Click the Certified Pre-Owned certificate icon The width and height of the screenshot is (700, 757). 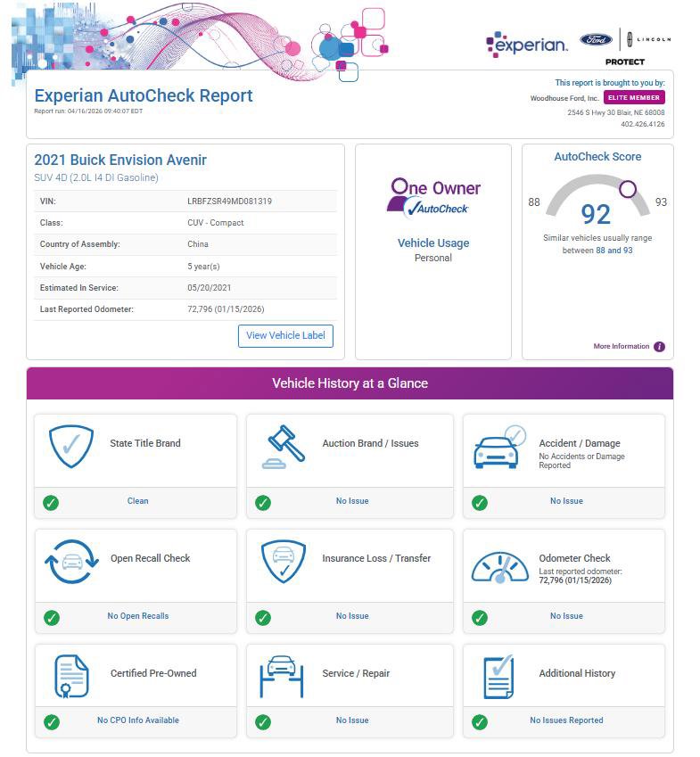pos(71,678)
